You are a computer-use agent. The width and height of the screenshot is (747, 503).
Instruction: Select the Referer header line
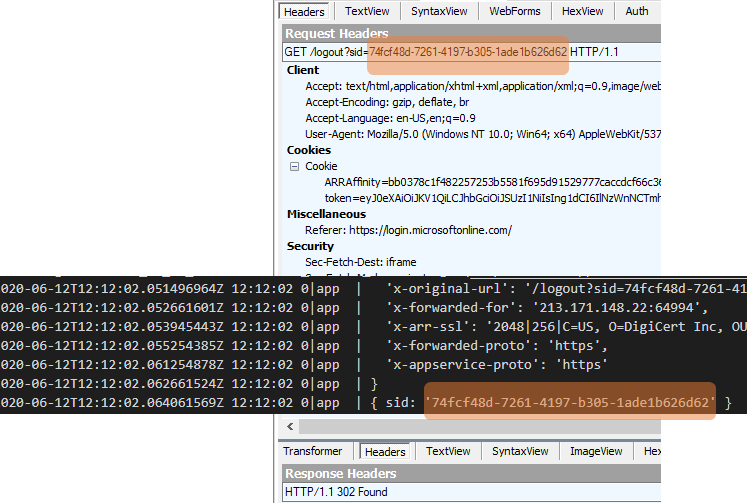(408, 230)
